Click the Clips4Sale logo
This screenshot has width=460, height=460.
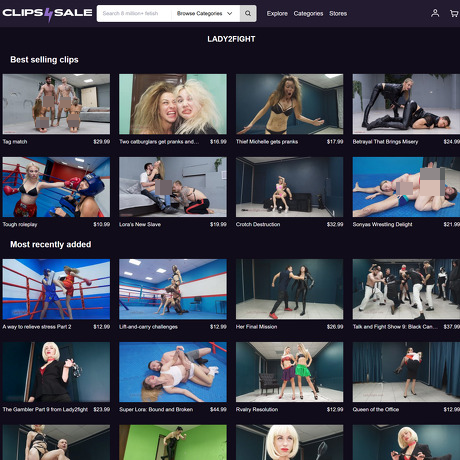pos(47,14)
